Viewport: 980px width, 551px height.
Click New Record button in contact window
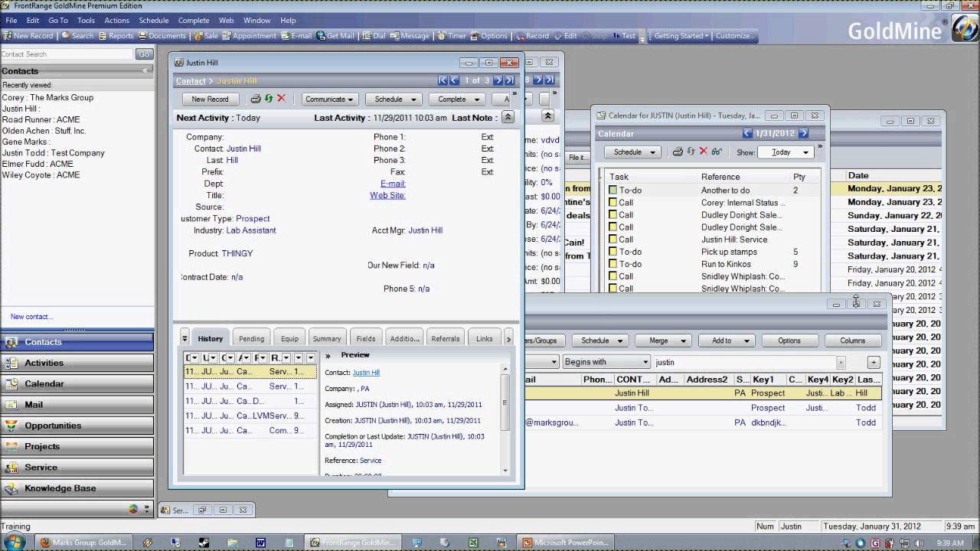coord(210,99)
